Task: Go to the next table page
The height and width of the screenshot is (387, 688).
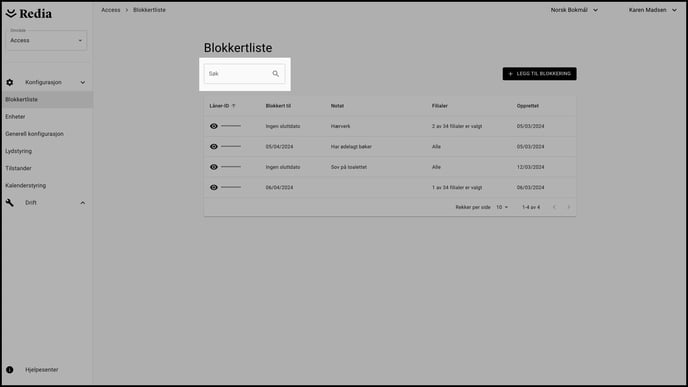Action: point(569,207)
